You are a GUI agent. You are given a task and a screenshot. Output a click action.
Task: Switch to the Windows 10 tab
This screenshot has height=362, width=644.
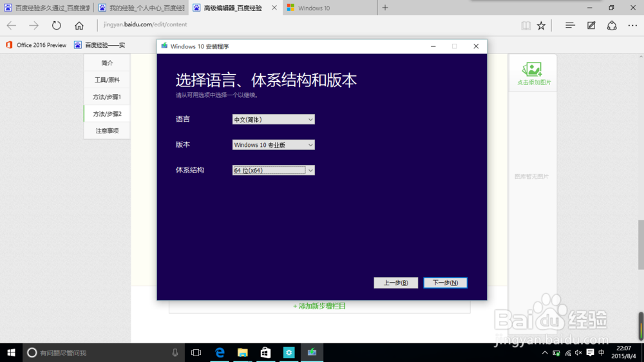click(330, 8)
